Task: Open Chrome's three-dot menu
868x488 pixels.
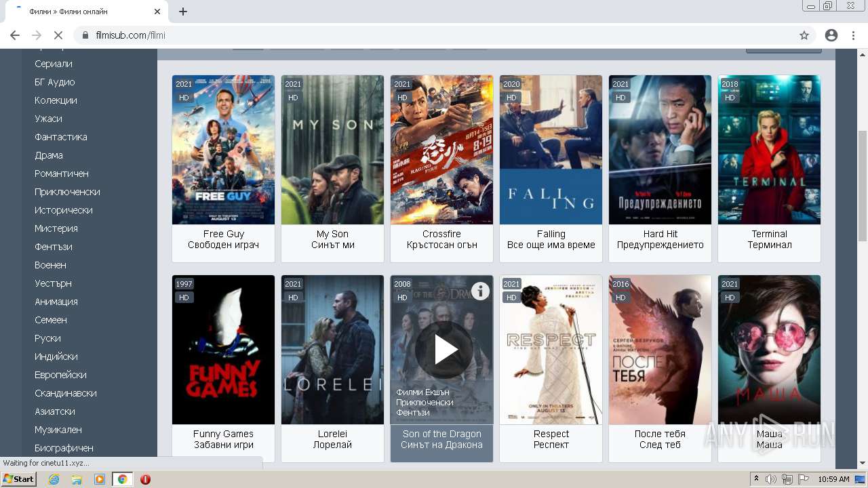Action: coord(853,35)
